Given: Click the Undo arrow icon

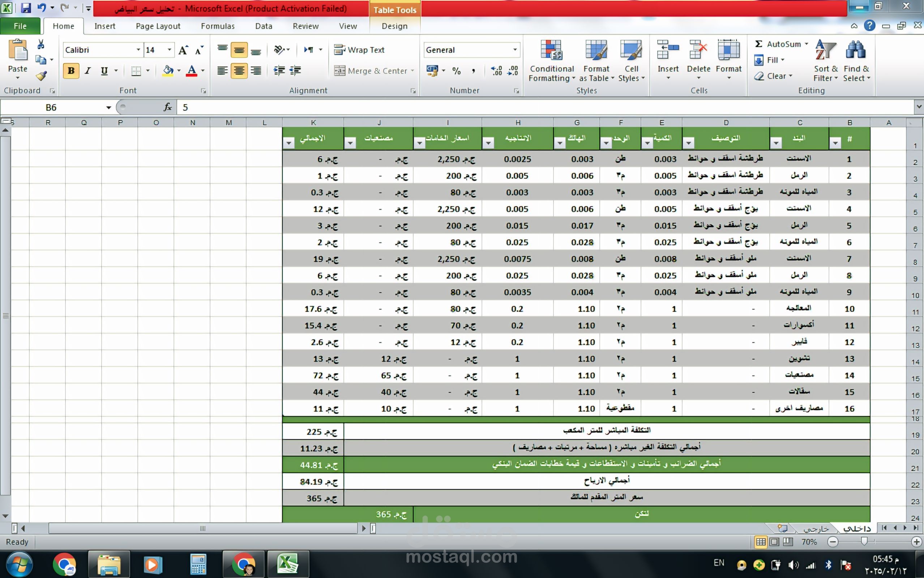Looking at the screenshot, I should pos(42,8).
